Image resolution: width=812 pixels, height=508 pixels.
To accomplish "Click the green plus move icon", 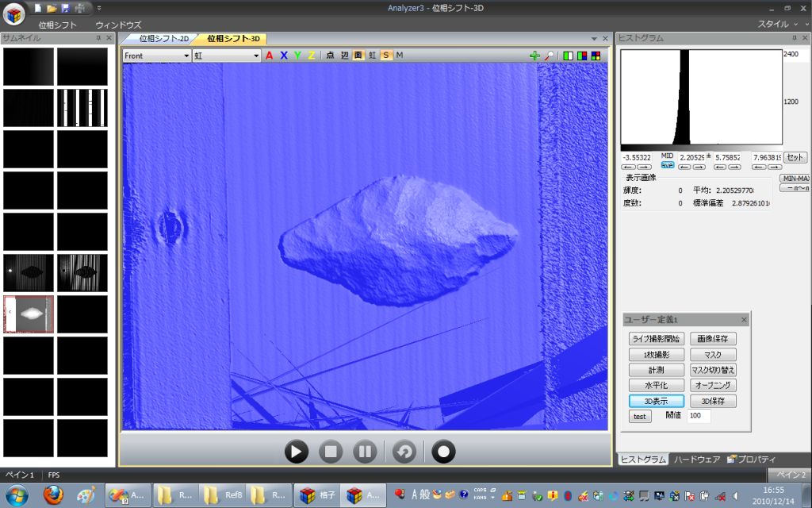I will (535, 56).
